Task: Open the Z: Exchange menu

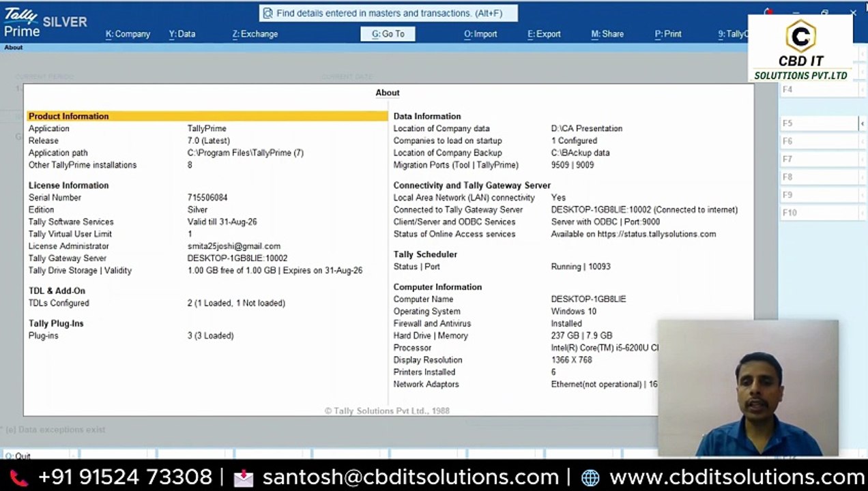Action: (255, 34)
